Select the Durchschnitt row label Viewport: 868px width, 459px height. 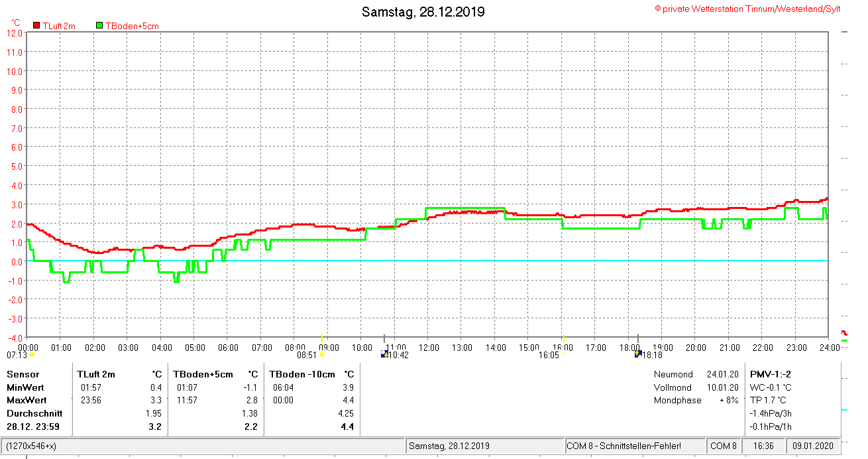pos(34,413)
